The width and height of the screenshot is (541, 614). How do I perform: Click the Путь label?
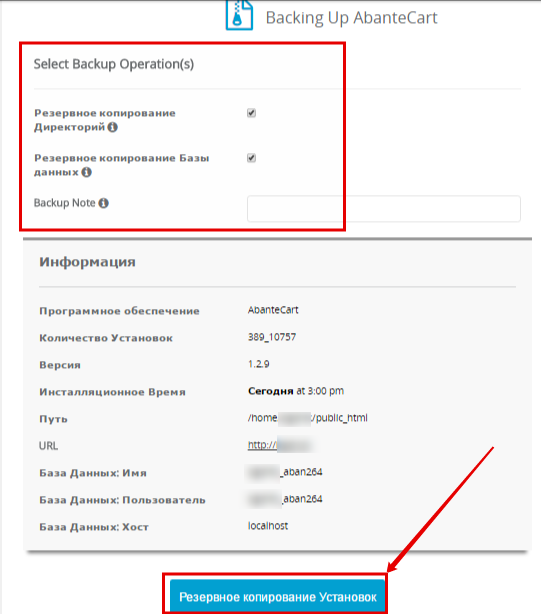click(x=53, y=419)
